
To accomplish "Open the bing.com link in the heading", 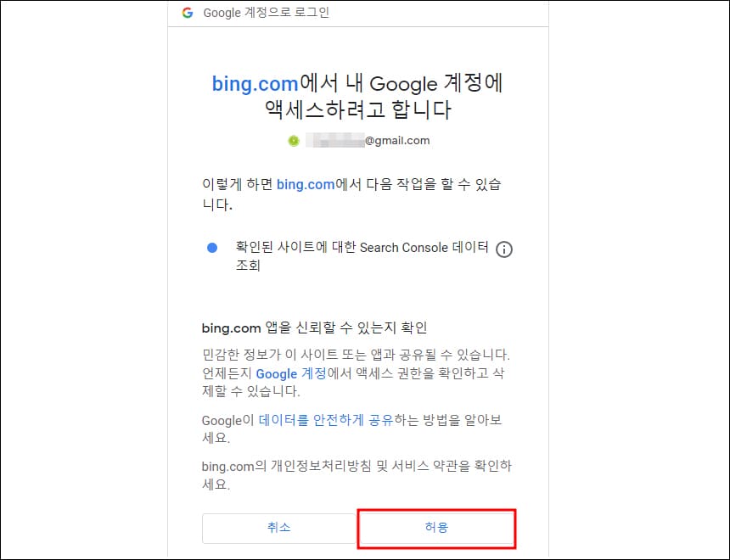I will coord(255,84).
